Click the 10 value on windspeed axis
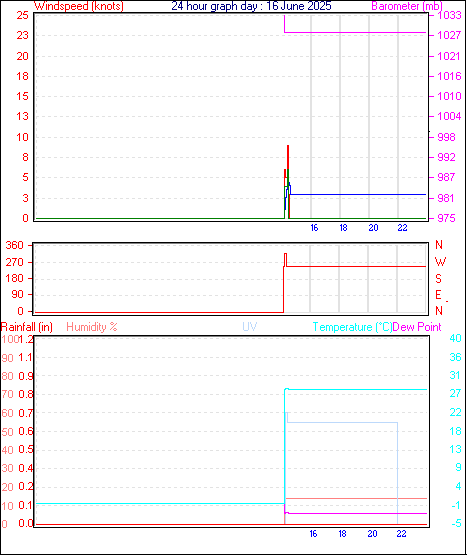The image size is (467, 559). coord(22,137)
